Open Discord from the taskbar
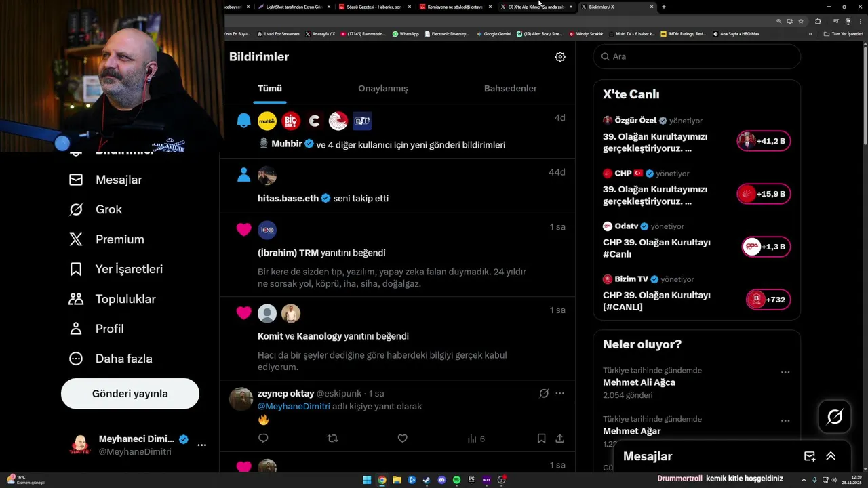Image resolution: width=868 pixels, height=488 pixels. (441, 480)
